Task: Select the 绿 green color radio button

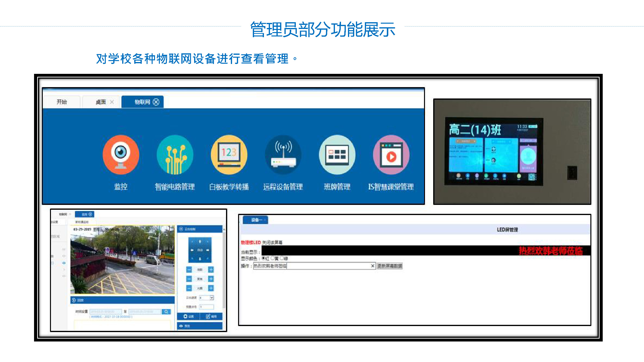Action: click(x=282, y=258)
